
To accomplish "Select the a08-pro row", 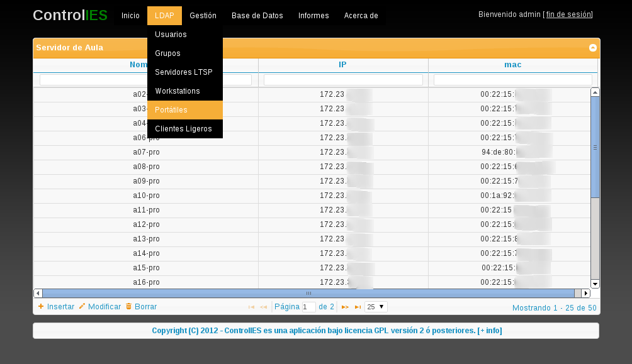I will 312,167.
